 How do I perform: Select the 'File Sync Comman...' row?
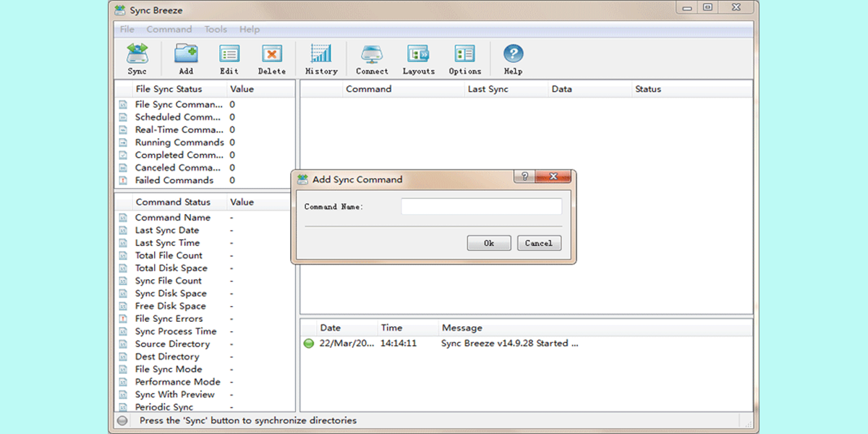click(205, 105)
